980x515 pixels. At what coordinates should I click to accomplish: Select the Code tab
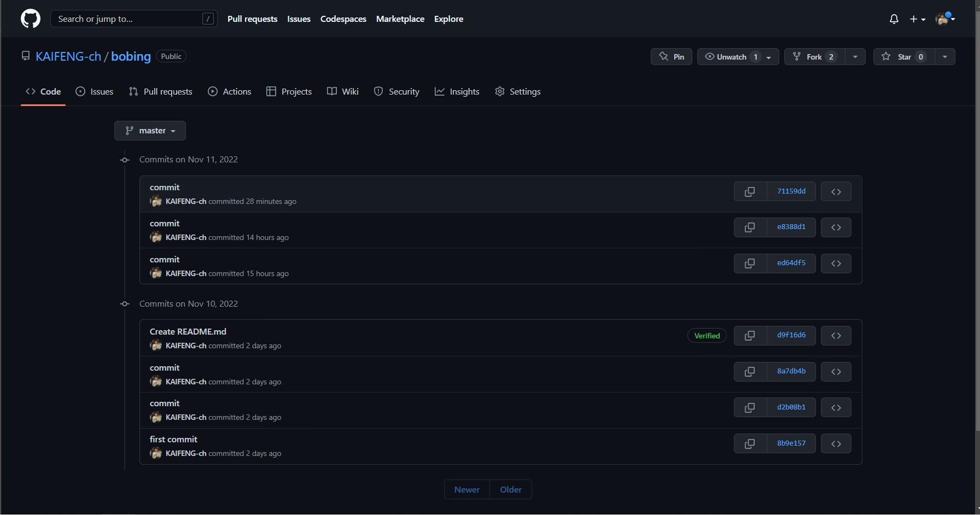point(43,91)
